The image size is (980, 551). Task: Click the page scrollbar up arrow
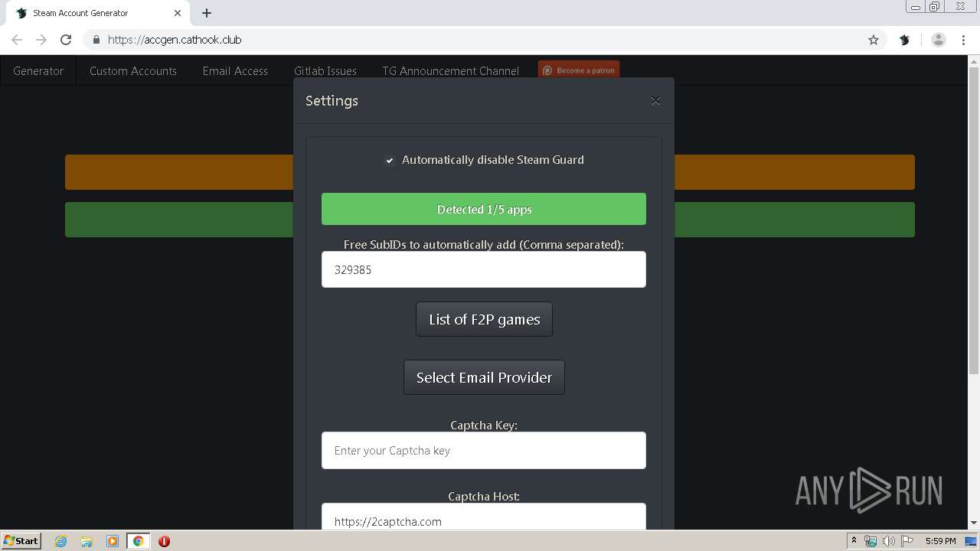(x=974, y=61)
